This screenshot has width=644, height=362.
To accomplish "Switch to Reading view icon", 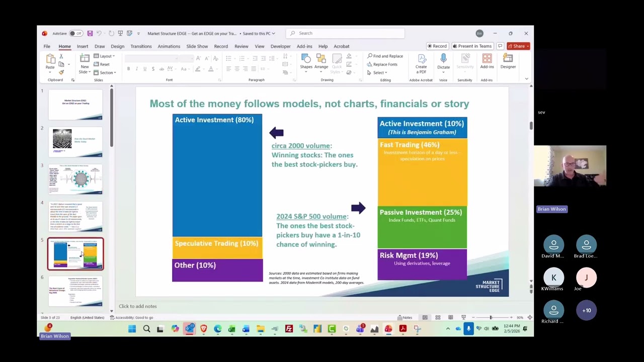I will pos(451,317).
